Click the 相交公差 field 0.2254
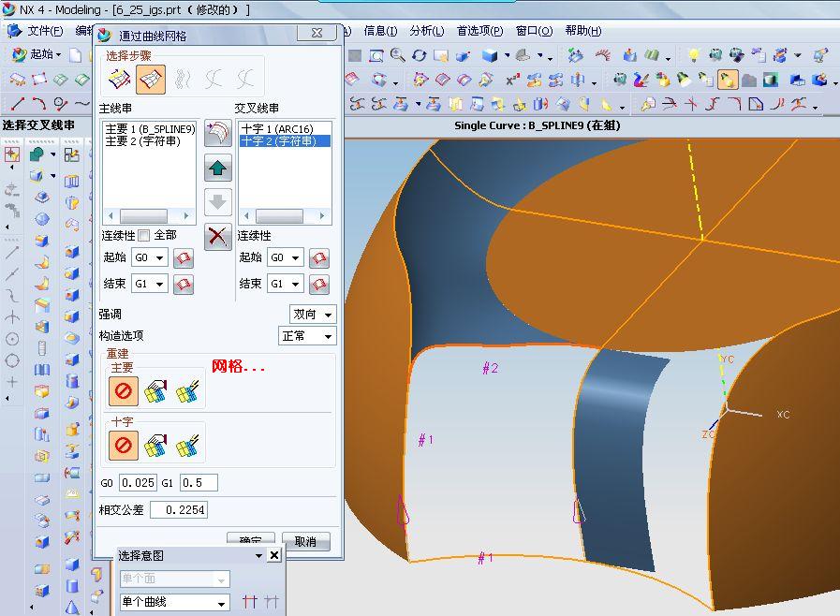This screenshot has height=616, width=840. [x=178, y=510]
